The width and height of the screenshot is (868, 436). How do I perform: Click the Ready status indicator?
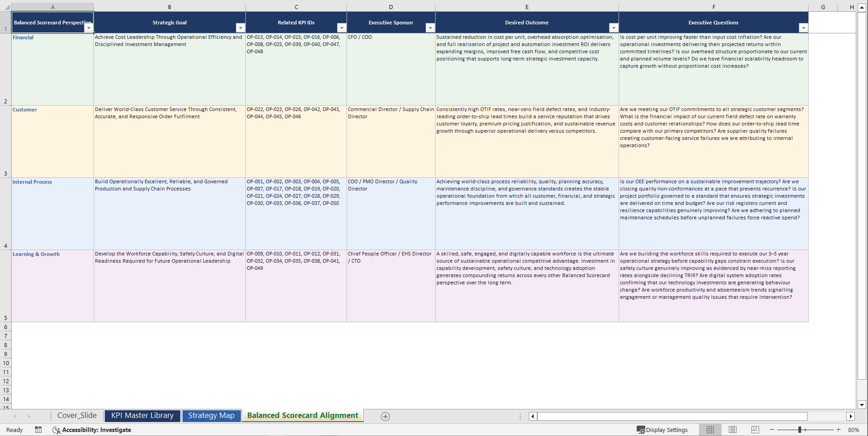(x=14, y=430)
